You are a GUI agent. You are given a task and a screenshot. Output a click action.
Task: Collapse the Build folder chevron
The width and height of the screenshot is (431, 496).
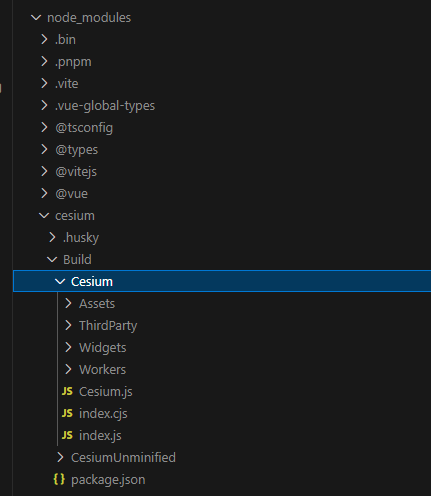(52, 260)
